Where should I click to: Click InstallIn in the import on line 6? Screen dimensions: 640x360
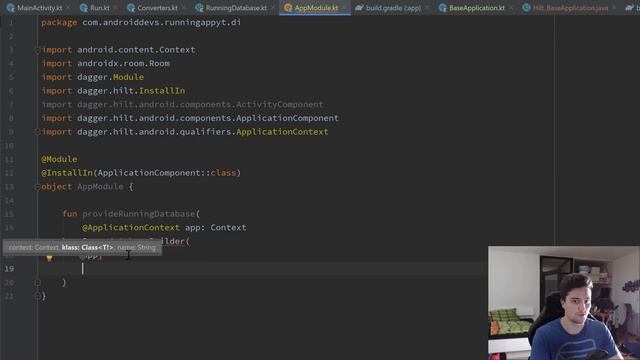[x=162, y=91]
